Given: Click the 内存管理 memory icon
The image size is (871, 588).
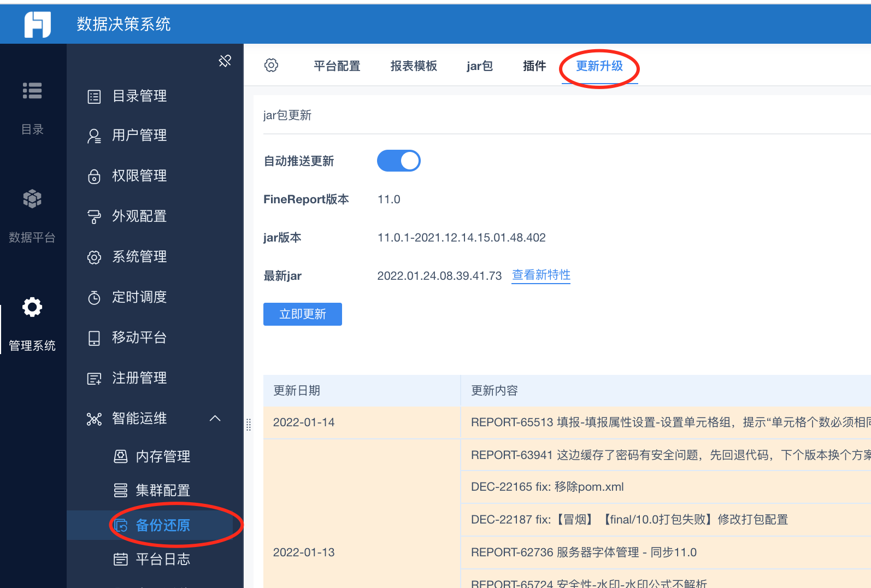Looking at the screenshot, I should [x=120, y=456].
